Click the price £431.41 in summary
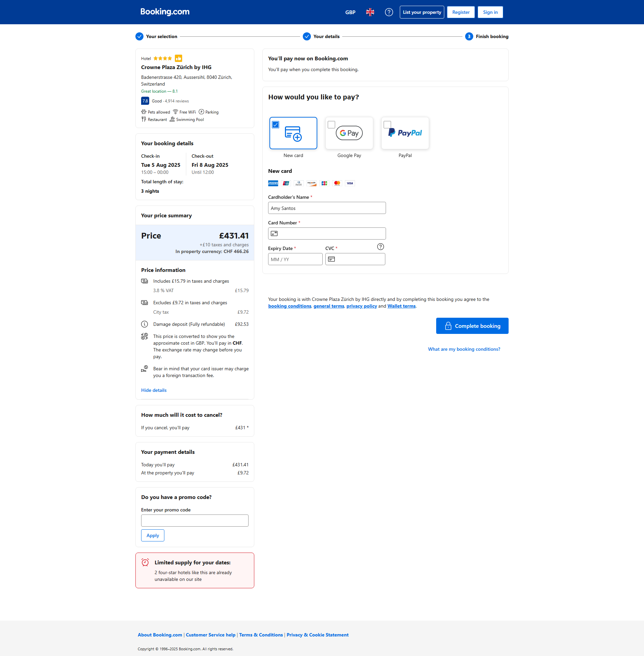This screenshot has width=644, height=656. 234,236
